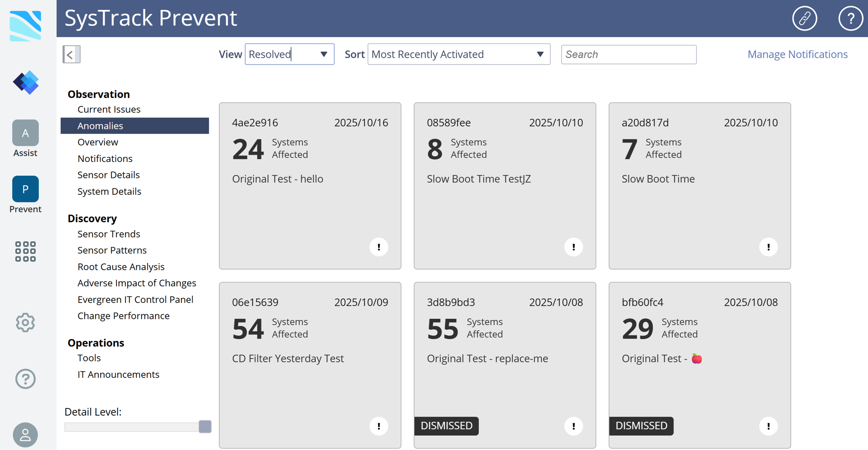Viewport: 868px width, 450px height.
Task: Open the help icon in top header
Action: pyautogui.click(x=850, y=18)
